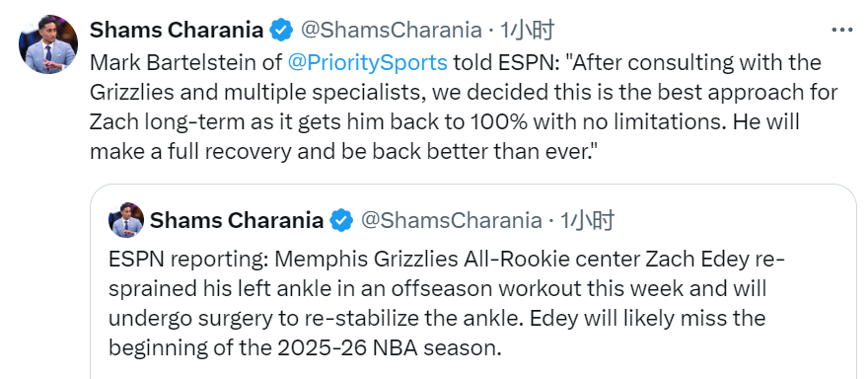Click the 'ESPN reporting:' opening of the quoted tweet
The width and height of the screenshot is (868, 379).
click(x=188, y=260)
